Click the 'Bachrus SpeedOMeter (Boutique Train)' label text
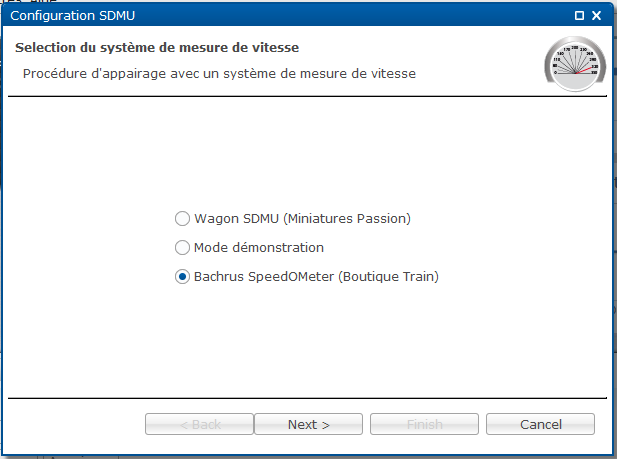Image resolution: width=617 pixels, height=459 pixels. pyautogui.click(x=316, y=277)
